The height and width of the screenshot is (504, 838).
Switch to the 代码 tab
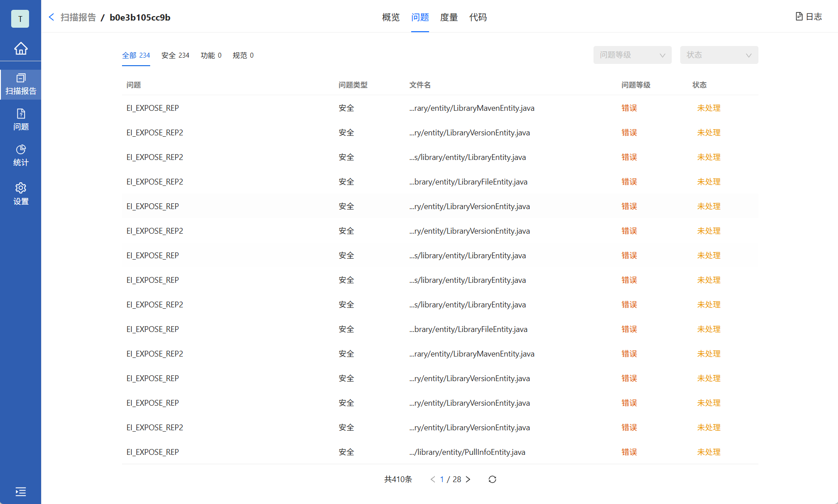[478, 17]
